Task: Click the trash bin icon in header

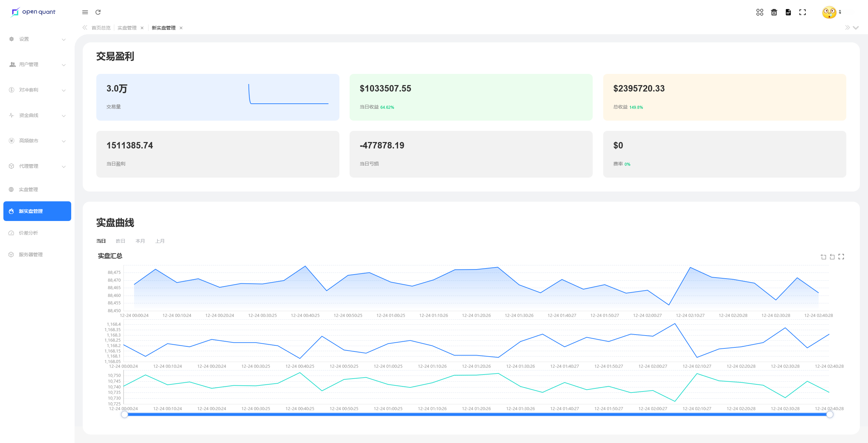Action: [x=774, y=12]
